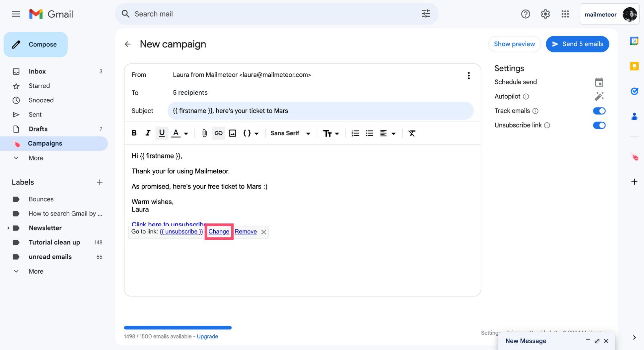Show info about Unsubscribe link
The width and height of the screenshot is (644, 350).
[547, 125]
